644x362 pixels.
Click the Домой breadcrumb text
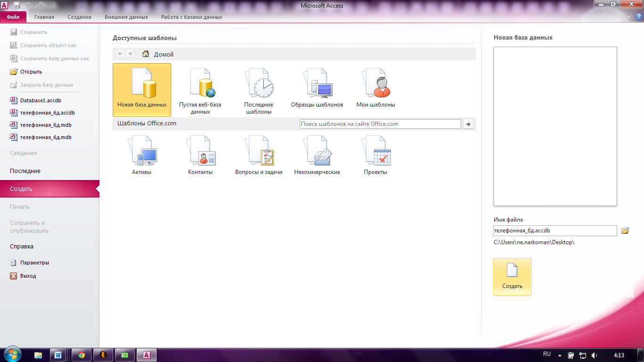tap(164, 54)
